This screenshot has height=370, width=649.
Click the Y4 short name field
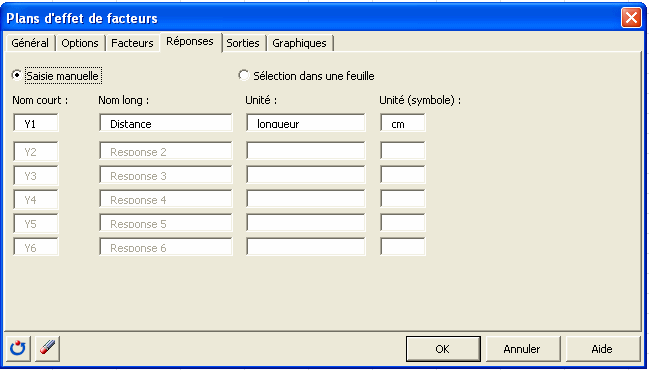(x=36, y=199)
